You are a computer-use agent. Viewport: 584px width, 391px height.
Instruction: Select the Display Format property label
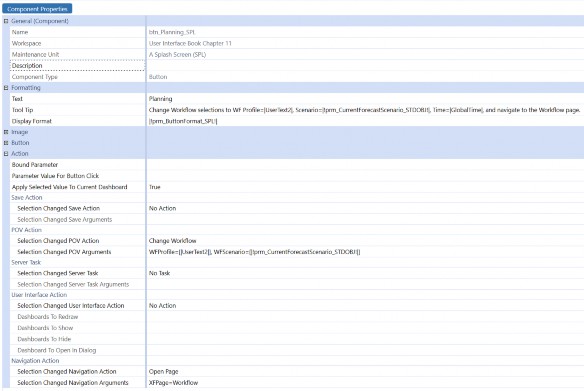tap(32, 121)
